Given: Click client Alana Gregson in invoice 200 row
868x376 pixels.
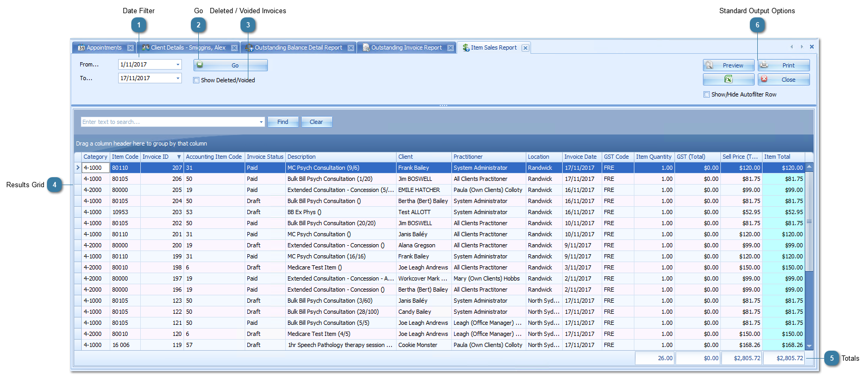Looking at the screenshot, I should click(x=424, y=245).
